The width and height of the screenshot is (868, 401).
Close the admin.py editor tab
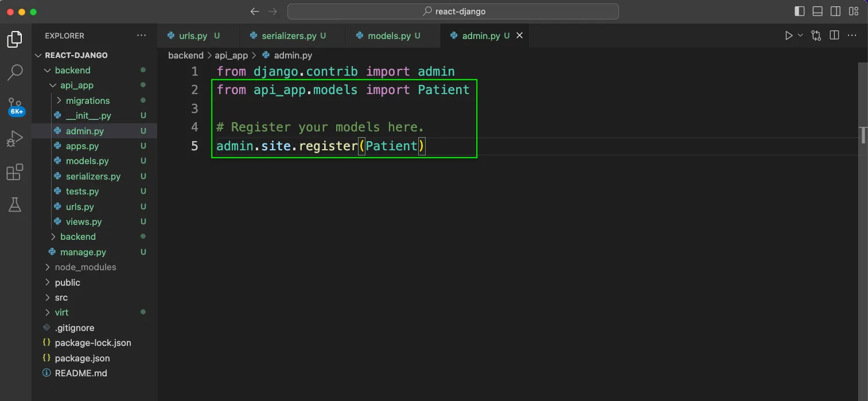coord(519,36)
